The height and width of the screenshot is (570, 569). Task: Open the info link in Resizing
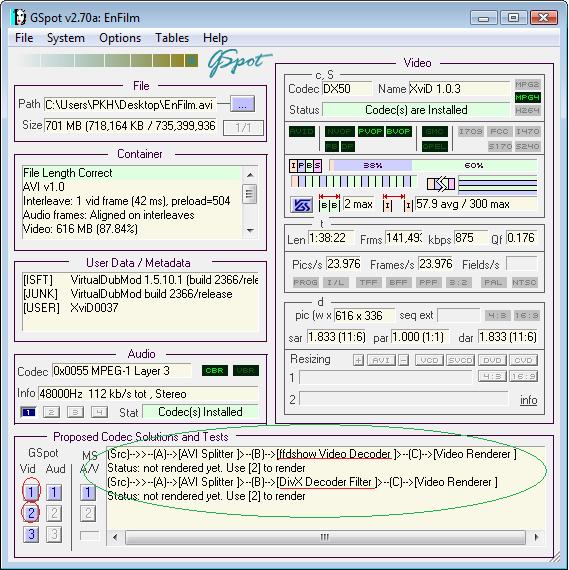528,400
